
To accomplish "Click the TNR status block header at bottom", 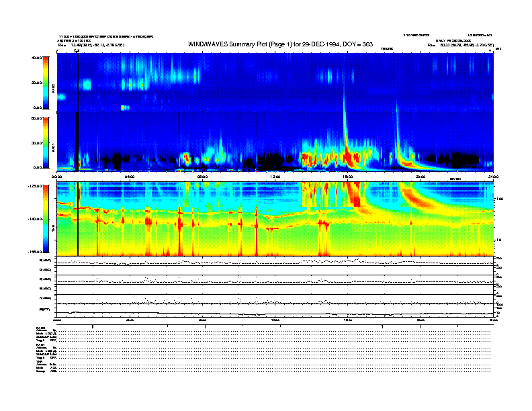I will [39, 362].
